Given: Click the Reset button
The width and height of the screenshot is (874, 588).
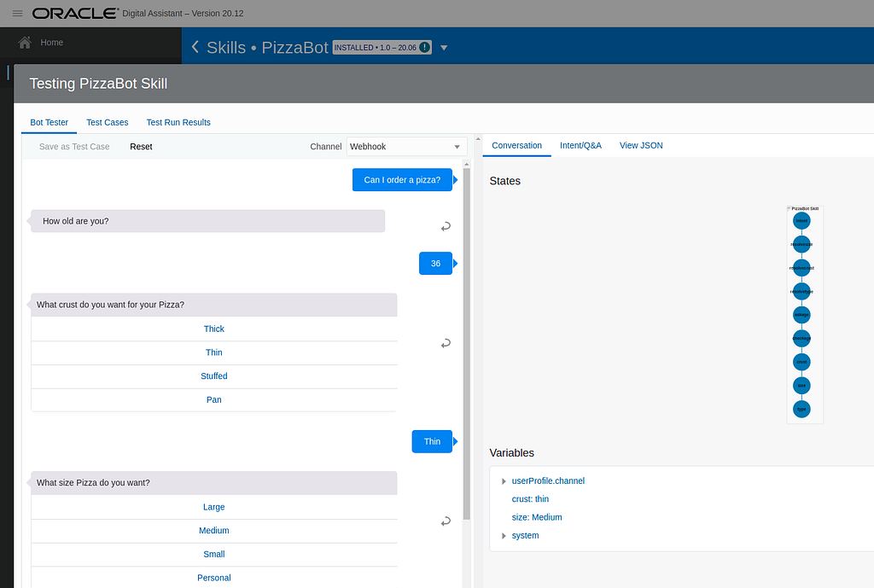Looking at the screenshot, I should [141, 147].
